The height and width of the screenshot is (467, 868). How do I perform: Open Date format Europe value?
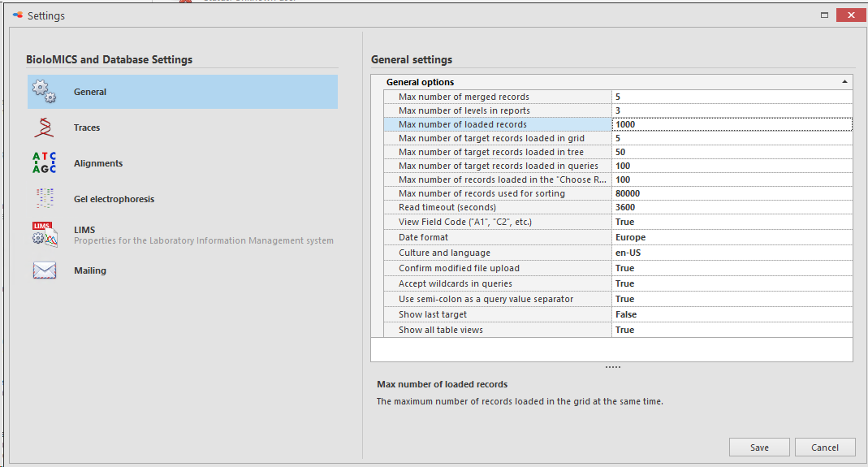point(732,237)
